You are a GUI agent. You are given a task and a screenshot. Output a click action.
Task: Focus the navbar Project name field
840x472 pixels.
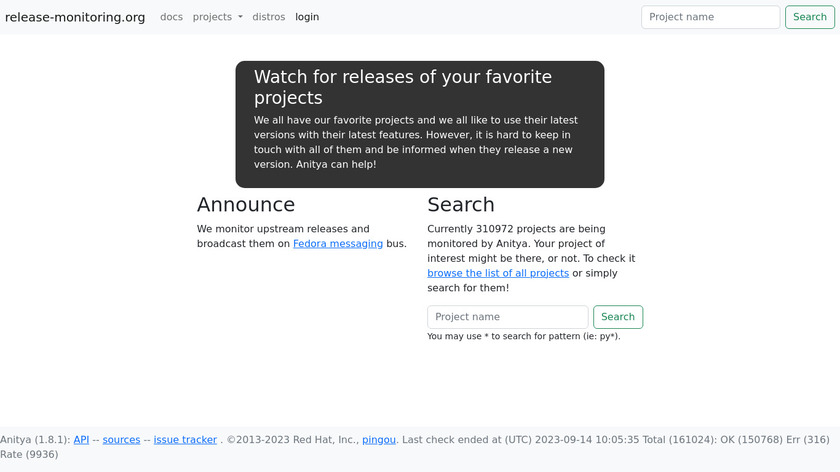click(710, 17)
